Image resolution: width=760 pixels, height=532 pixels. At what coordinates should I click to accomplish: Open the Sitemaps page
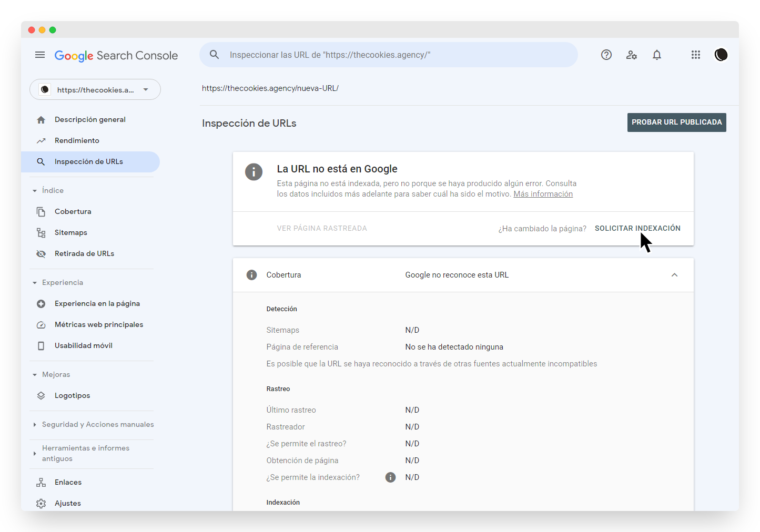coord(71,233)
